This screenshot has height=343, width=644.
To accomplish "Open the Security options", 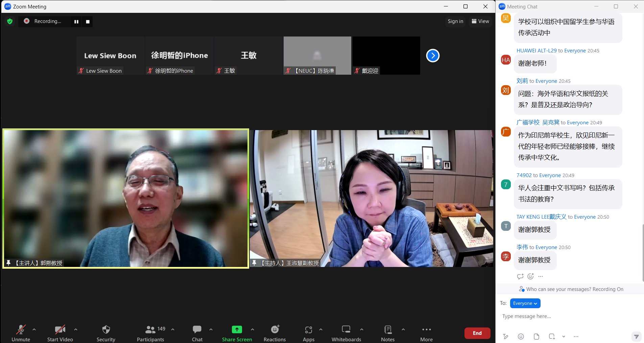I will click(106, 333).
